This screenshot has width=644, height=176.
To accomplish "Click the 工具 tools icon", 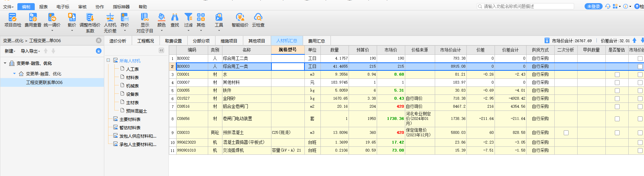I will (x=219, y=17).
